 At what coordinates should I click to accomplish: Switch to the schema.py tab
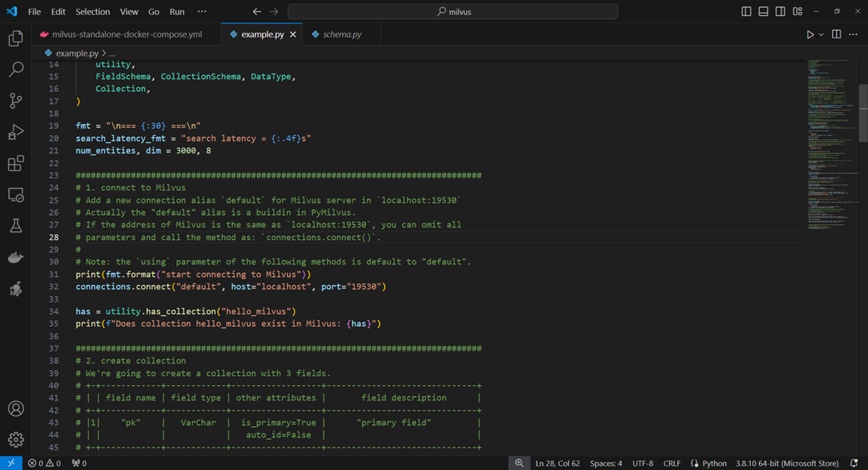point(342,34)
